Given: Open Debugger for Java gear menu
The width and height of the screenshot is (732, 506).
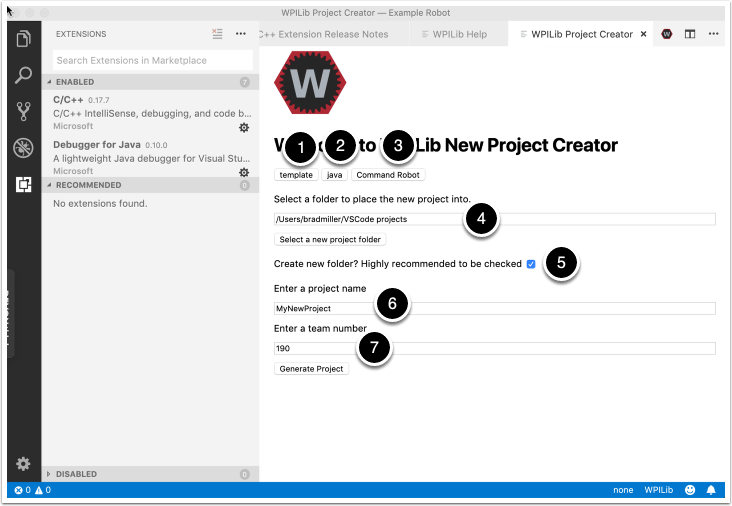Looking at the screenshot, I should point(244,172).
